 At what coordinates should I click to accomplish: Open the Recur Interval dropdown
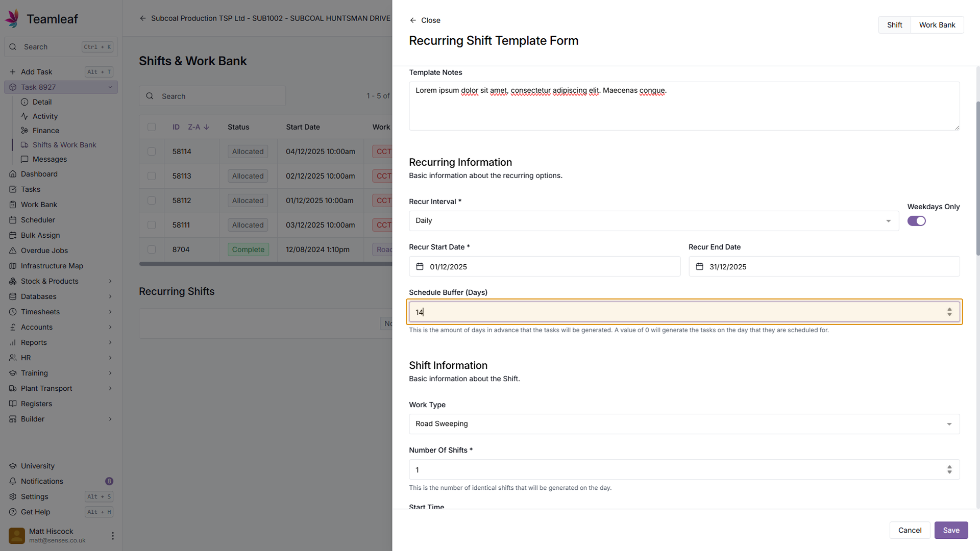coord(653,221)
